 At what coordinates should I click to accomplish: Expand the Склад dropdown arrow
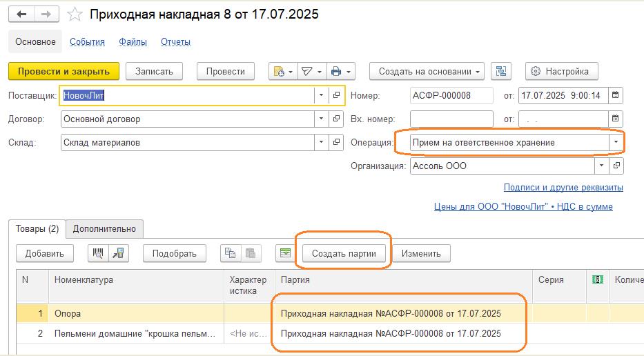pos(321,143)
